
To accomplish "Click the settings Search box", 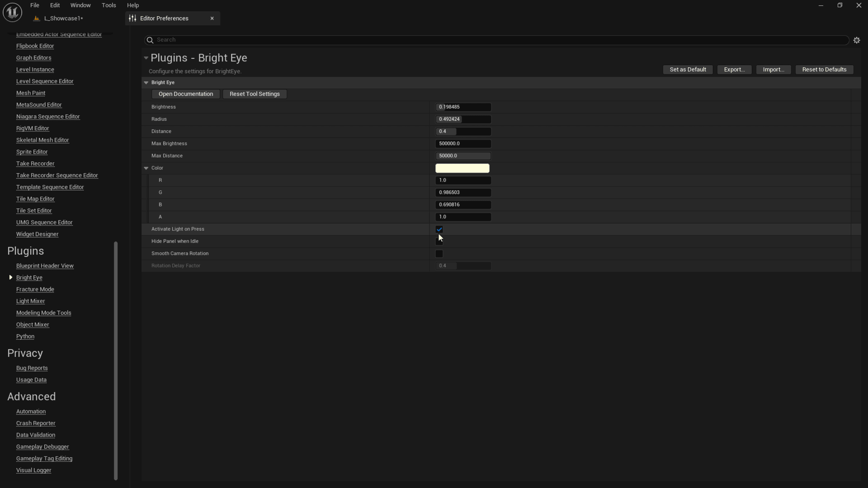I will (x=496, y=40).
